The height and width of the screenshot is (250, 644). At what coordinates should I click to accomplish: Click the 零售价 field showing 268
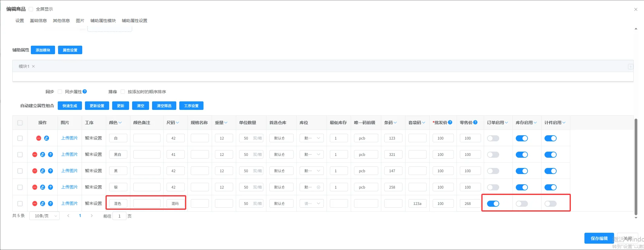470,204
